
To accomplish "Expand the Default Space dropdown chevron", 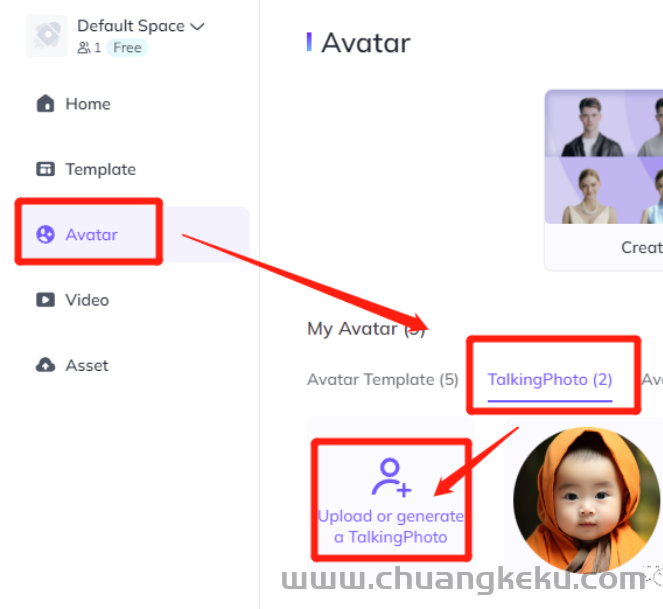I will click(197, 27).
